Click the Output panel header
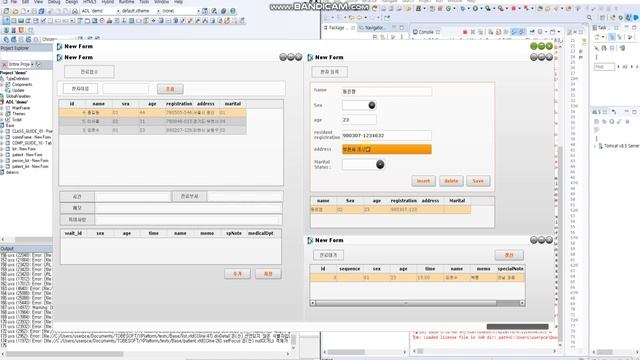Screen dimensions: 640x360 click(26, 249)
